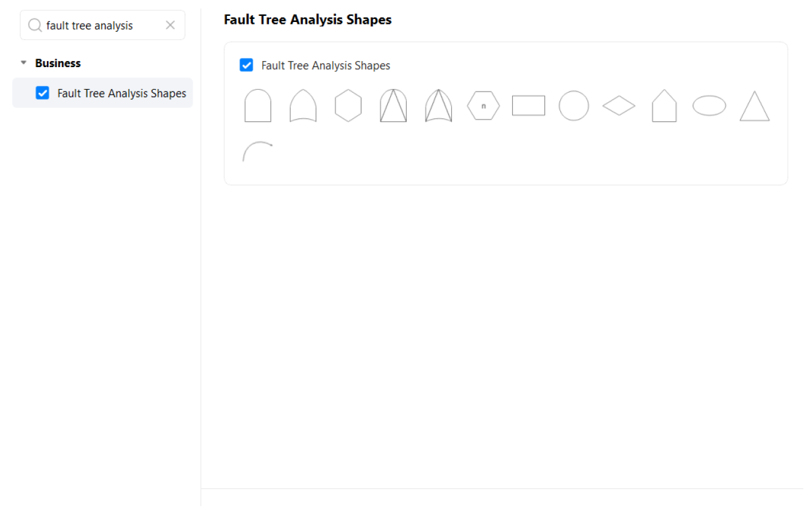The width and height of the screenshot is (812, 515).
Task: Collapse the Business category
Action: 24,63
